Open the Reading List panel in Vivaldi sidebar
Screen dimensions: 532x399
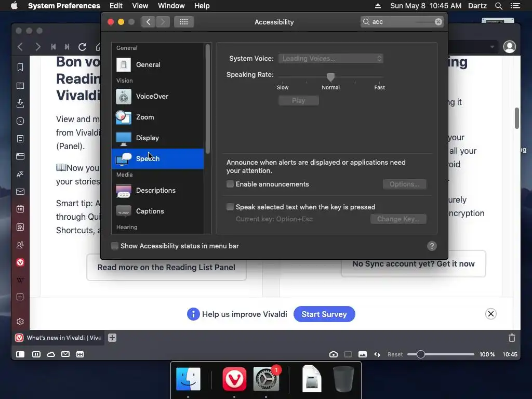(x=20, y=86)
